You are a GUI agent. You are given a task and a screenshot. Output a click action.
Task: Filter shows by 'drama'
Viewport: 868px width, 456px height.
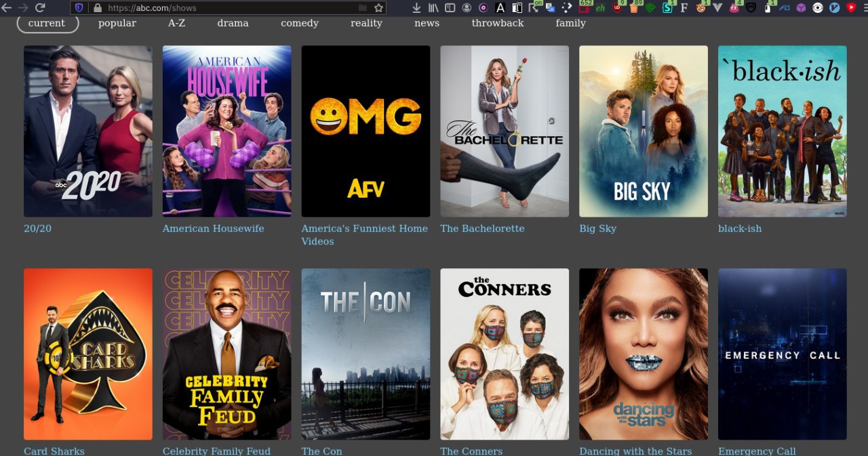pyautogui.click(x=233, y=23)
